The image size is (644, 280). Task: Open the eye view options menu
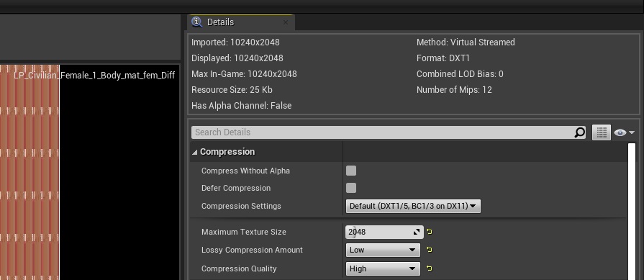624,132
